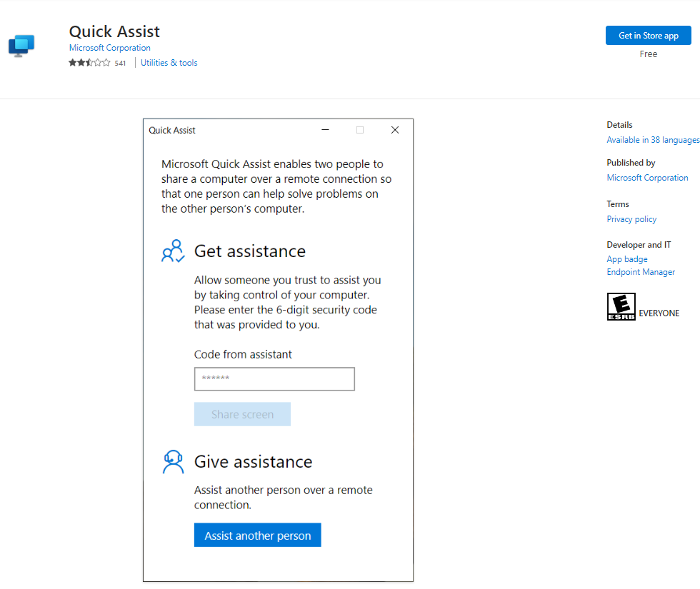Viewport: 700px width, 589px height.
Task: Click the Get assistance people icon
Action: pos(173,251)
